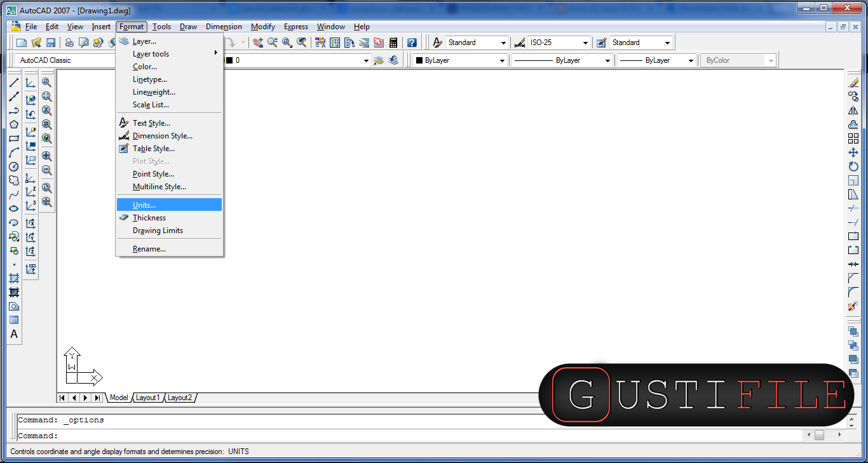Viewport: 868px width, 463px height.
Task: Select the Erase tool in Modify toolbar
Action: pos(853,83)
